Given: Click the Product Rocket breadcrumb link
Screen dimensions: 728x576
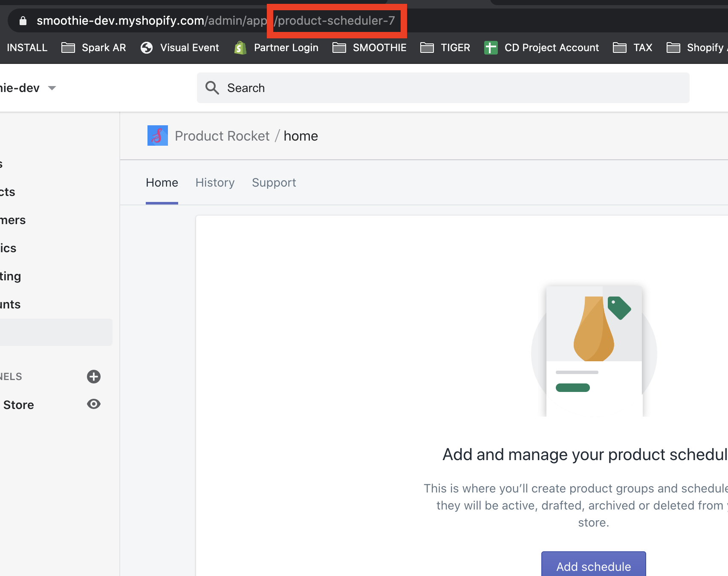Looking at the screenshot, I should [x=222, y=136].
